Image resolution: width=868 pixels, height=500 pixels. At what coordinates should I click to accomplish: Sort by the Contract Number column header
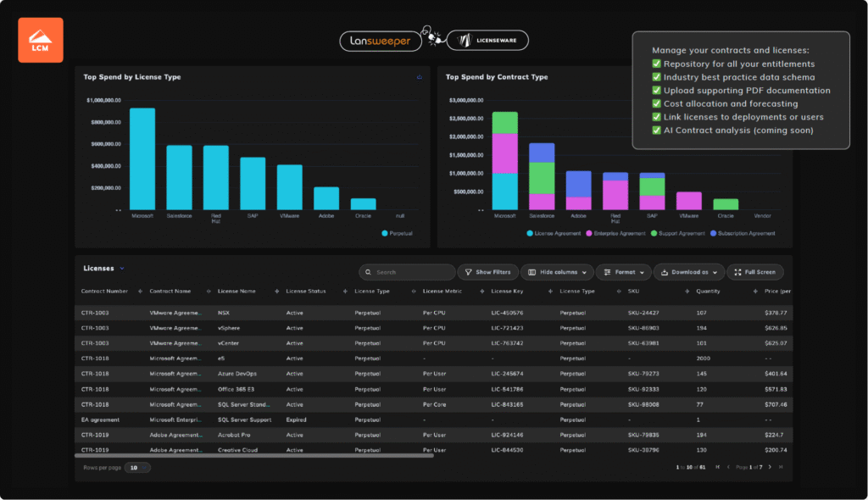pyautogui.click(x=104, y=292)
